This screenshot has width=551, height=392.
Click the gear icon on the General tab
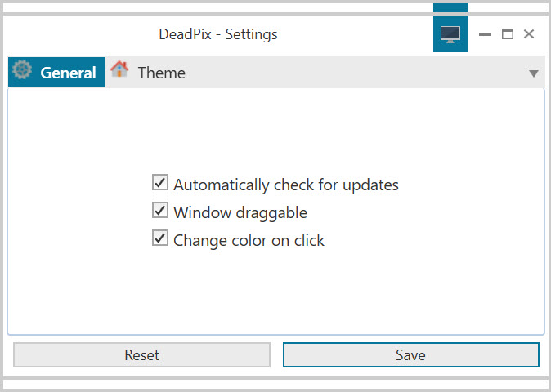22,69
